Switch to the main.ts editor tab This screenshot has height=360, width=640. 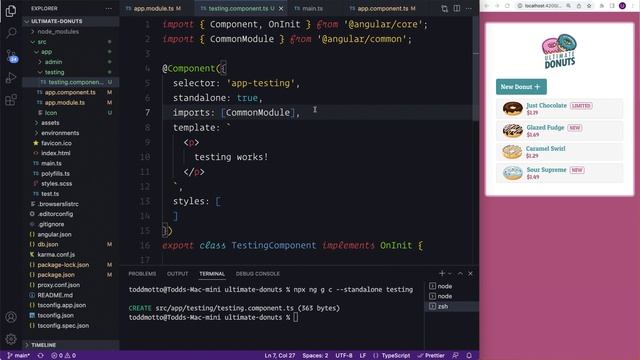pyautogui.click(x=313, y=9)
